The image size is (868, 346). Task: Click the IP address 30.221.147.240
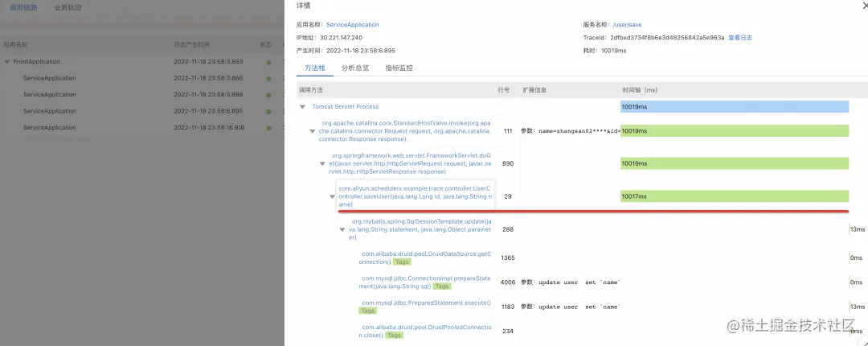point(341,37)
